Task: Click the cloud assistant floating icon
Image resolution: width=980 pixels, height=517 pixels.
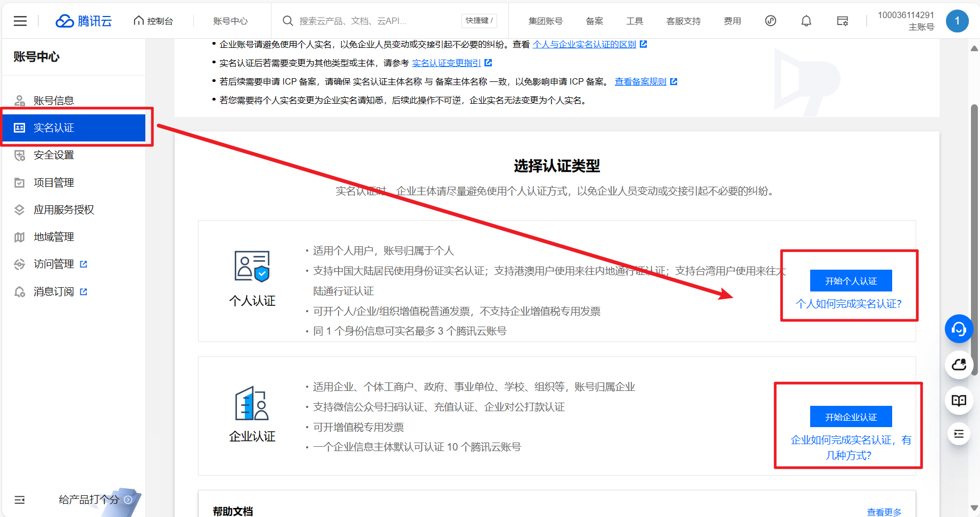Action: coord(959,365)
